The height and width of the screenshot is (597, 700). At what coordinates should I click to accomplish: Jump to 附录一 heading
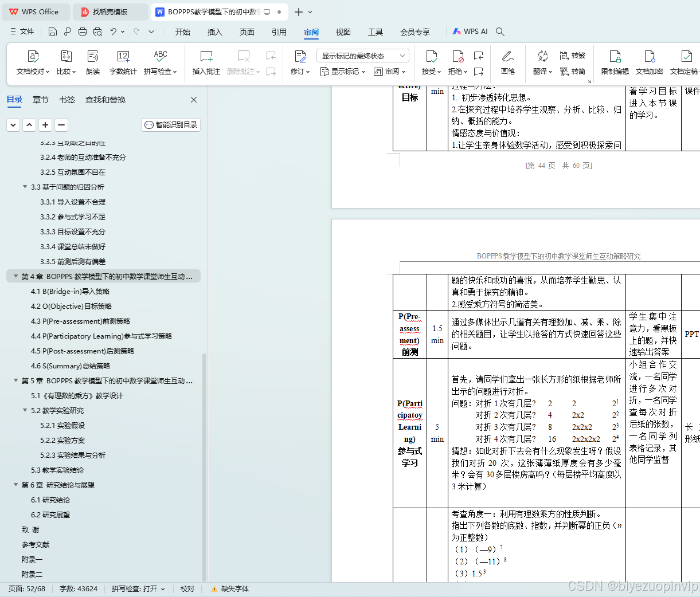pyautogui.click(x=32, y=559)
